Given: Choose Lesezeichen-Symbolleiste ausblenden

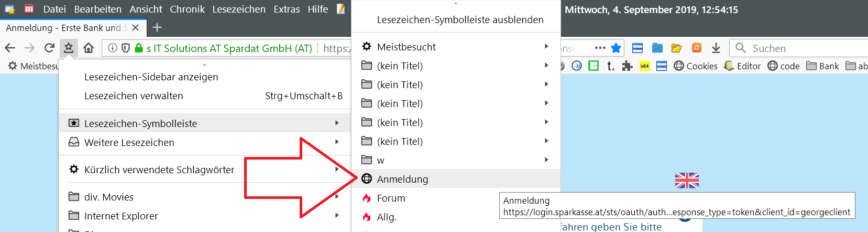Looking at the screenshot, I should (x=460, y=20).
